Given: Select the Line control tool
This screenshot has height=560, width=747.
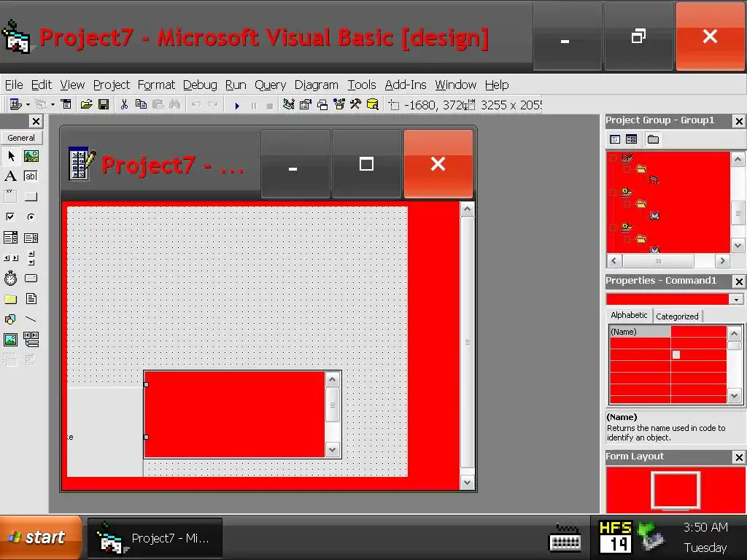Looking at the screenshot, I should (x=31, y=319).
